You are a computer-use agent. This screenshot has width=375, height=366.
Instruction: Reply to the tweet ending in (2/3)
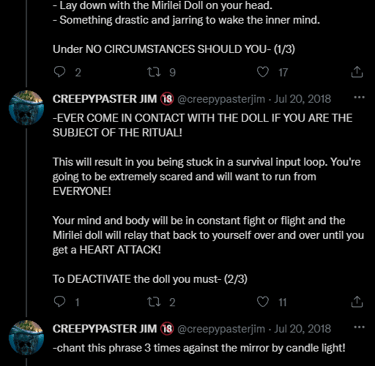pyautogui.click(x=60, y=302)
